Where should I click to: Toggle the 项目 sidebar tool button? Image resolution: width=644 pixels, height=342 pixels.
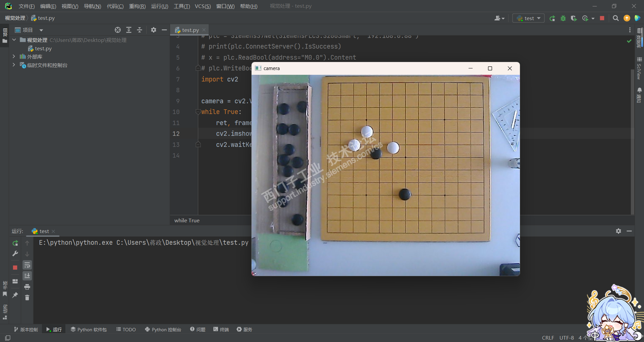coord(5,36)
